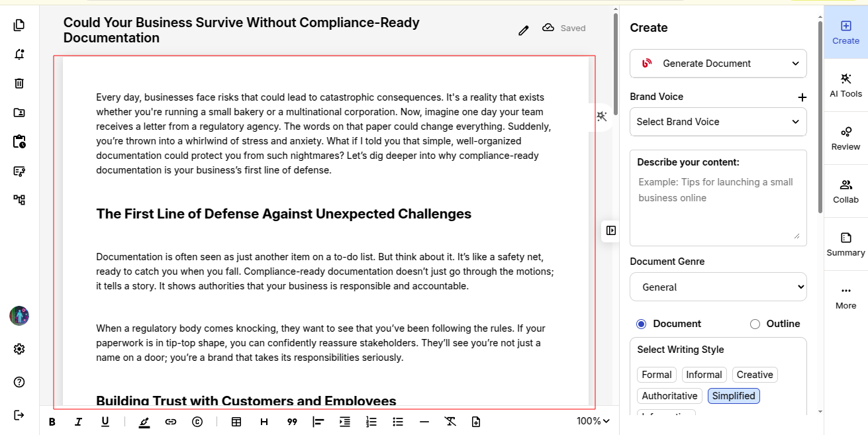Open the Review tab
This screenshot has width=868, height=435.
pos(845,138)
